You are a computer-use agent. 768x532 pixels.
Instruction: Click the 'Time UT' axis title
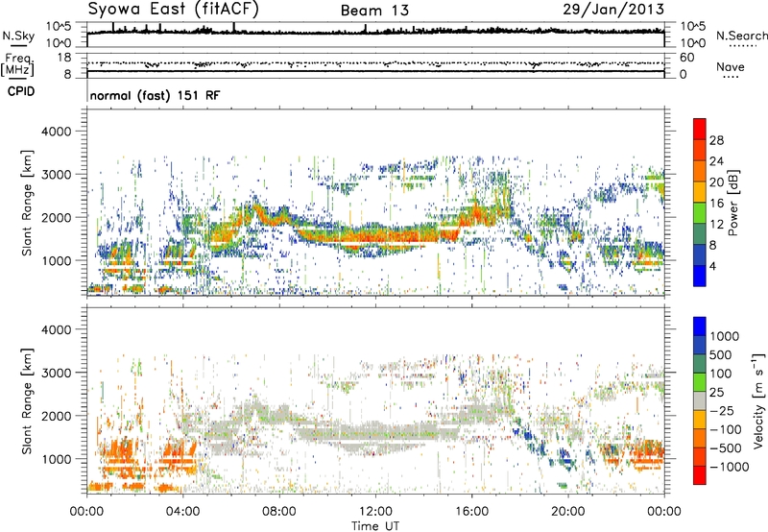(x=375, y=526)
